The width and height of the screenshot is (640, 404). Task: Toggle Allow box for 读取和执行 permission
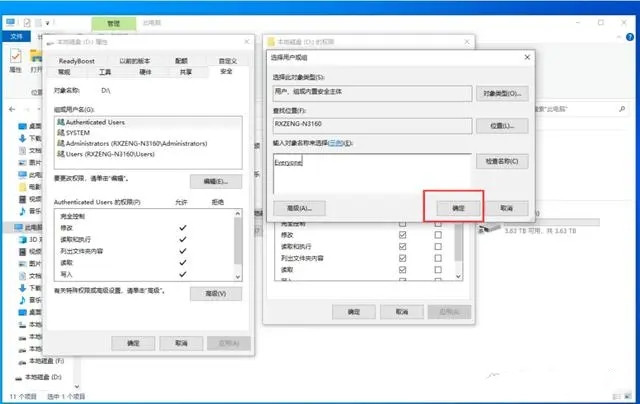tap(402, 246)
